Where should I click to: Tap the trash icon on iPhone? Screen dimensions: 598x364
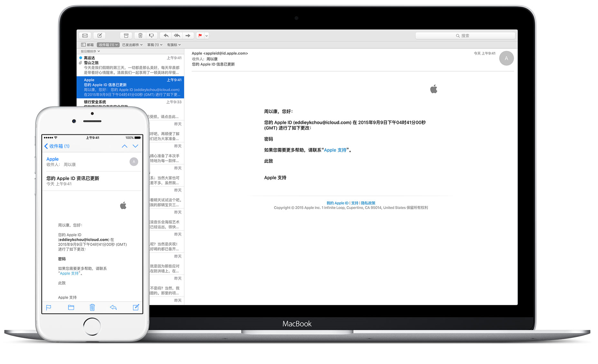tap(92, 308)
